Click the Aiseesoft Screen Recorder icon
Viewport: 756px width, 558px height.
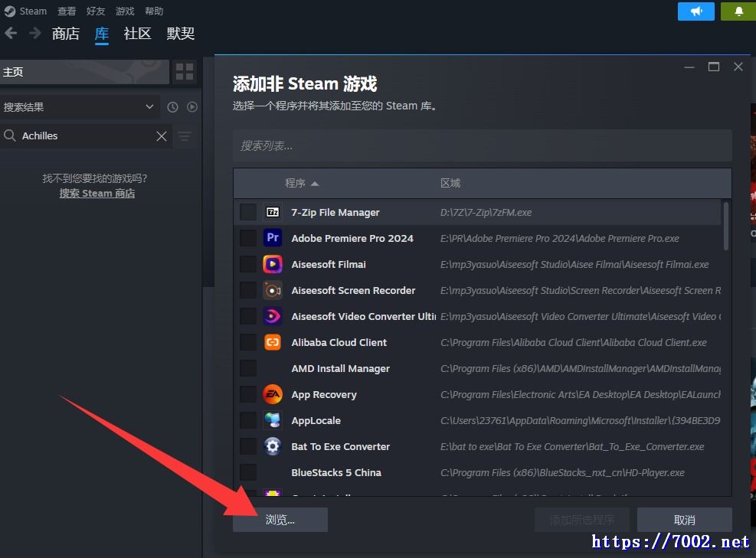click(x=273, y=290)
